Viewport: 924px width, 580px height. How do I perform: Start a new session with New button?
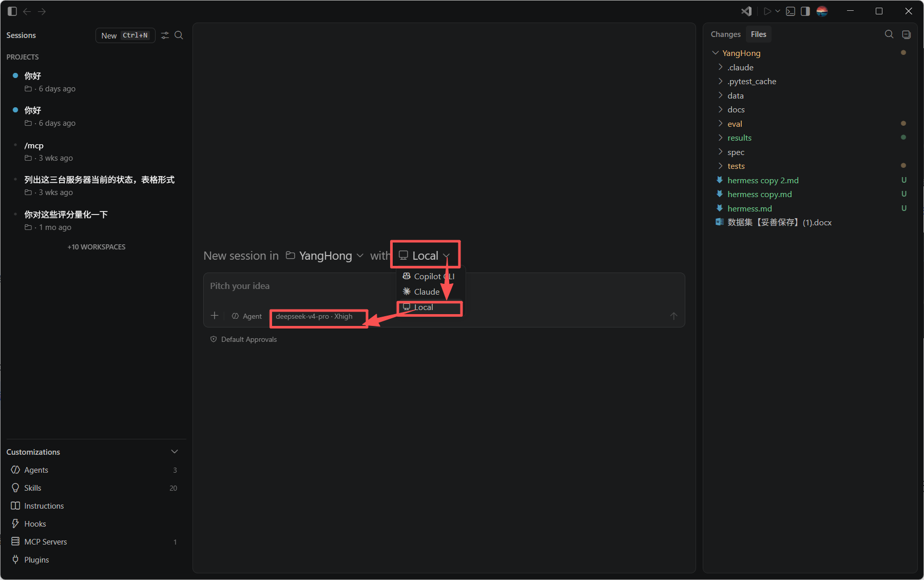125,35
